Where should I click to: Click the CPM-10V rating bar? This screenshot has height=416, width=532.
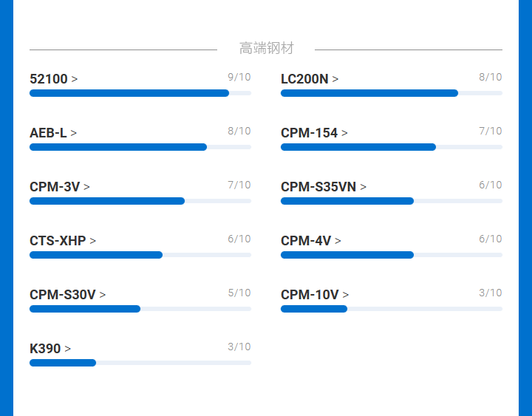coord(392,309)
